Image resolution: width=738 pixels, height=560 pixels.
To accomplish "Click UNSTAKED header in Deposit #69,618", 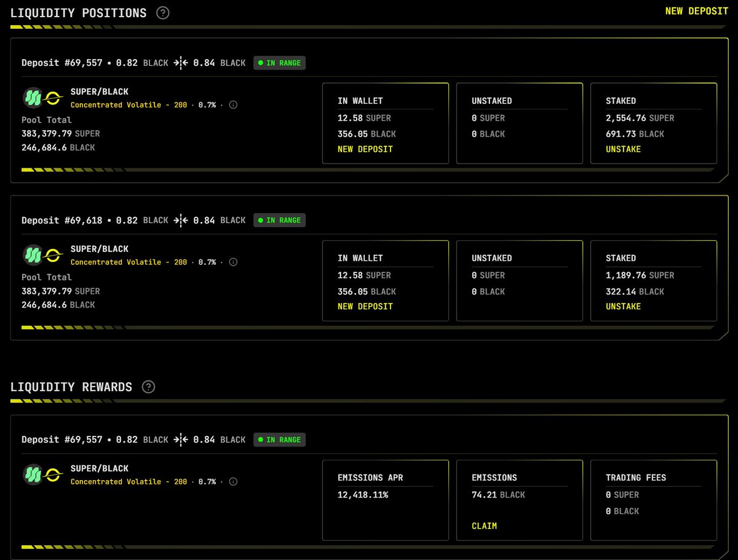I will coord(491,258).
